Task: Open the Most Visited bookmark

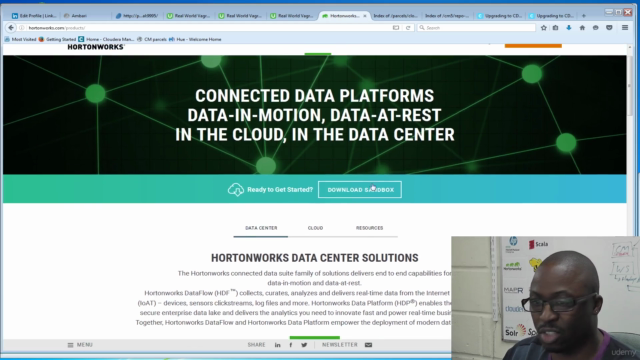Action: 20,39
